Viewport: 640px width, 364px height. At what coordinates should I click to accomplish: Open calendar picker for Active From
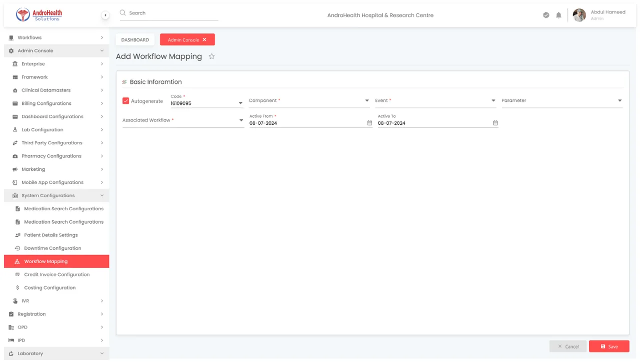click(369, 123)
